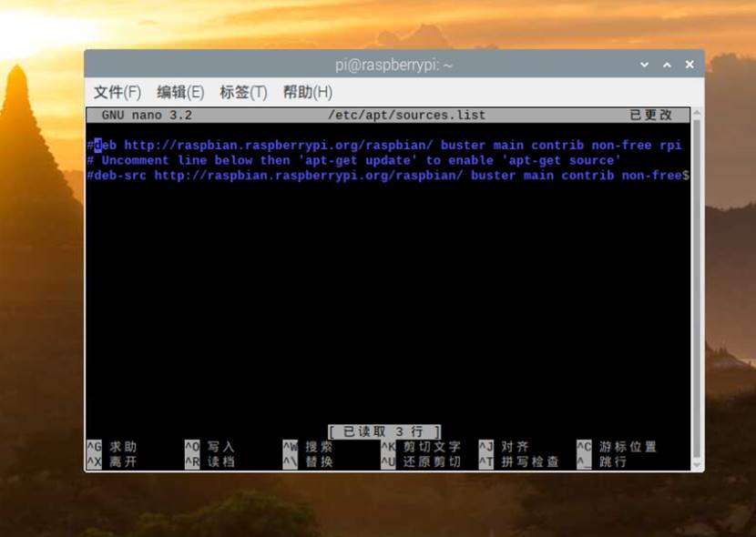Click the ^\ 替换 shortcut
756x537 pixels.
point(308,462)
